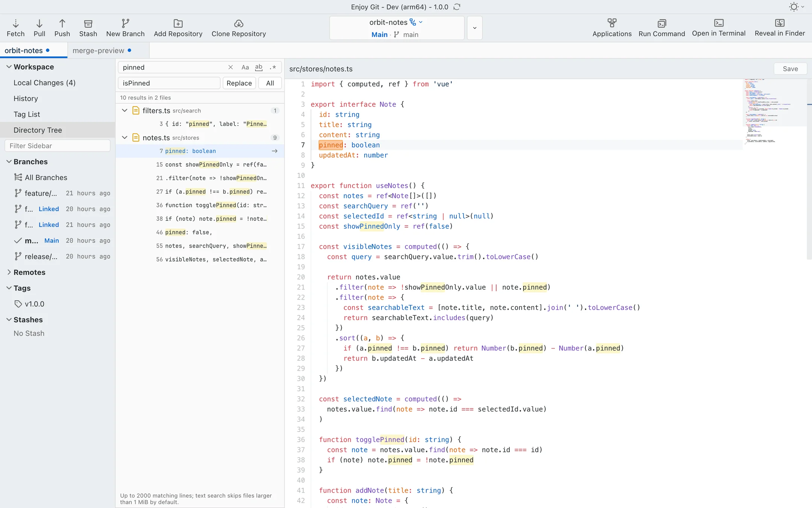Toggle whole word (ab) search option
Screen dimensions: 812x508
(x=259, y=67)
